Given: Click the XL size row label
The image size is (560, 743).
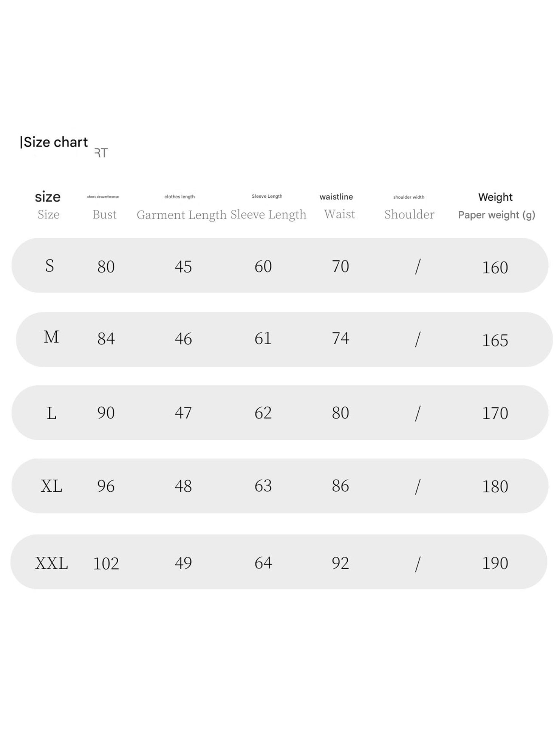Looking at the screenshot, I should pyautogui.click(x=51, y=486).
